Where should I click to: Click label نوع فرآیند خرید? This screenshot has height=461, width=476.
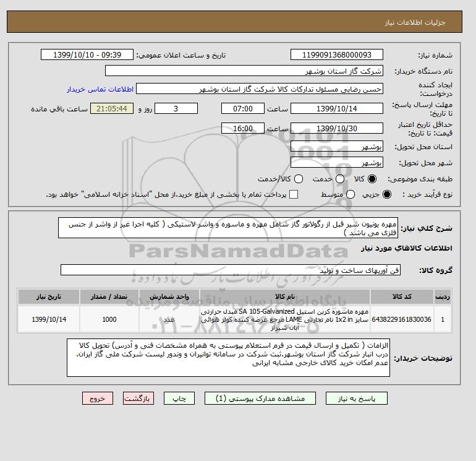[x=427, y=194]
